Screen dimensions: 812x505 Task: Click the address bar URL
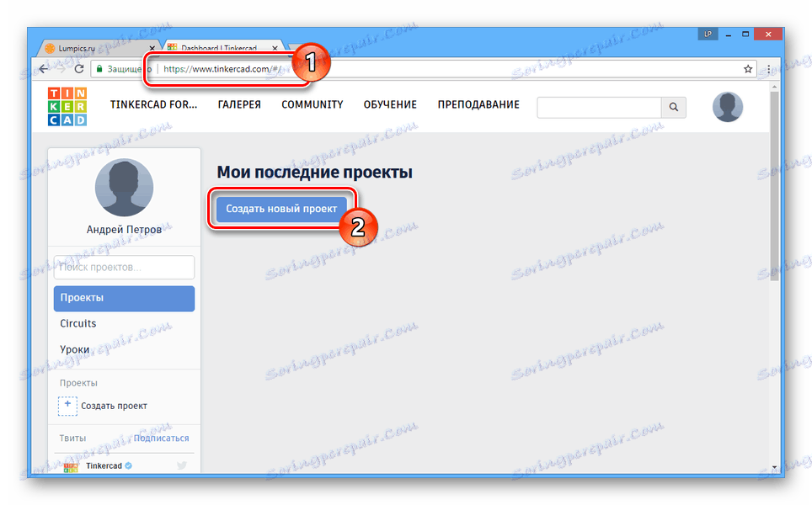pyautogui.click(x=222, y=69)
